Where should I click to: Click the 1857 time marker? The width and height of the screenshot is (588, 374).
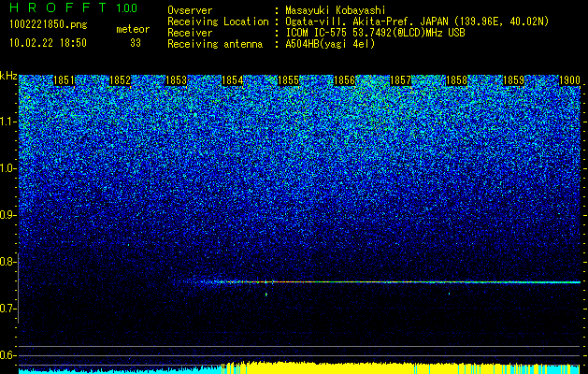[400, 80]
